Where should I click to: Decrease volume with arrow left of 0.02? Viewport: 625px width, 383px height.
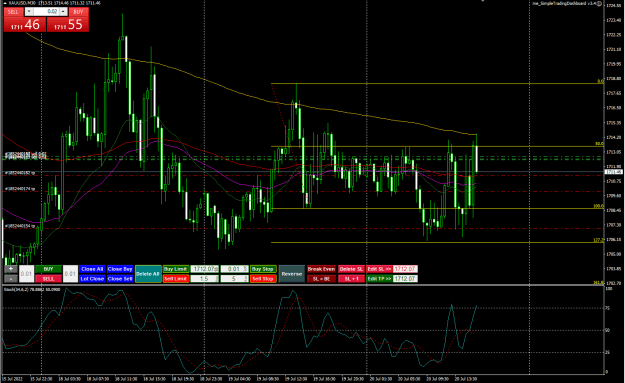click(x=29, y=12)
